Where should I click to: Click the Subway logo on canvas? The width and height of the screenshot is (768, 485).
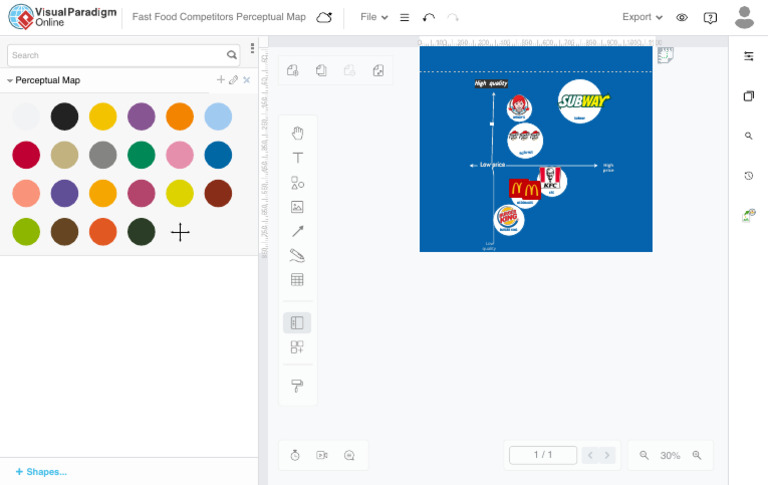582,101
